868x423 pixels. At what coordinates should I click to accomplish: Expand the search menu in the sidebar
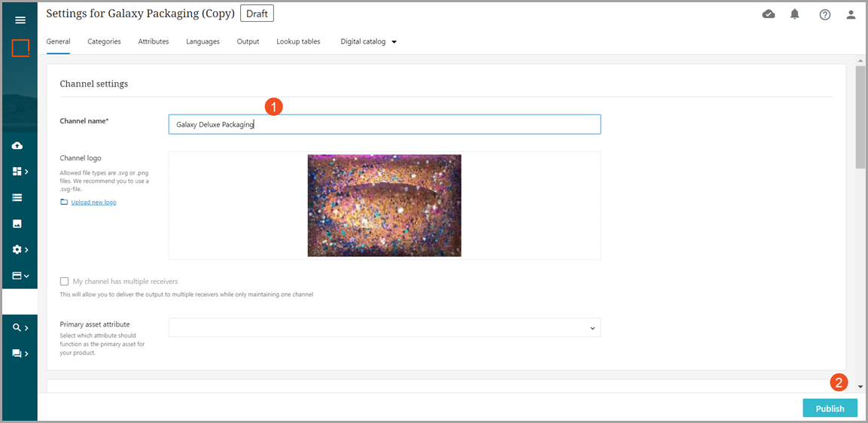pyautogui.click(x=20, y=327)
